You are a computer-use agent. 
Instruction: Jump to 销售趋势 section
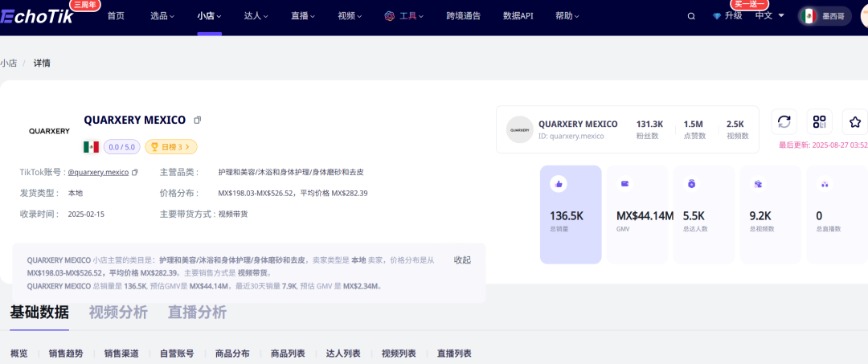point(65,354)
